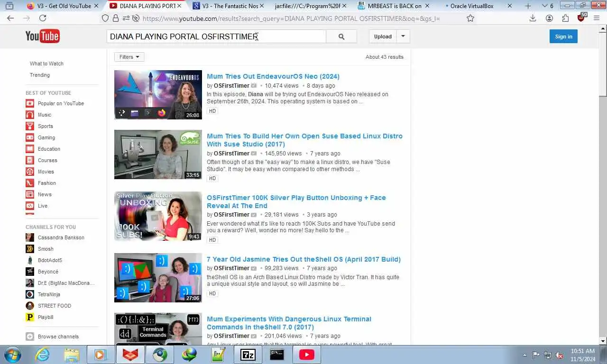Open the Mum Tries Out EndeavourOS Neo video title
Screen dimensions: 607x364
click(x=273, y=76)
